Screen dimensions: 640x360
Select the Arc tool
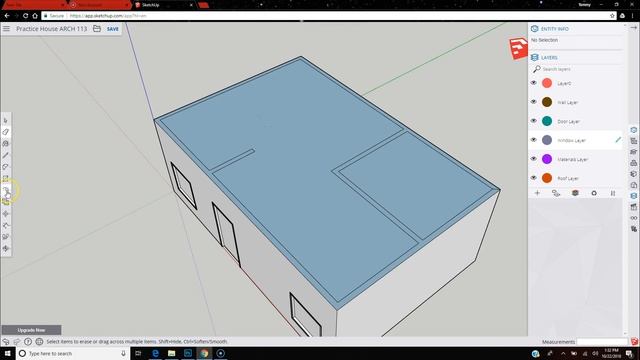pos(6,167)
